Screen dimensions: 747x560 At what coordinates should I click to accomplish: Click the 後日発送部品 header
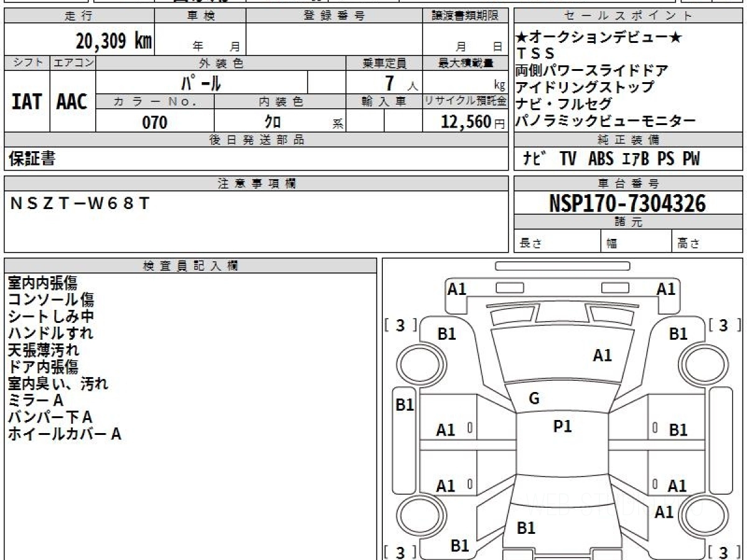[256, 140]
